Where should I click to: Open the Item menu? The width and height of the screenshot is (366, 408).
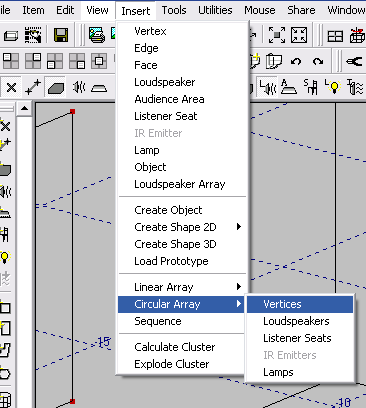click(x=33, y=10)
